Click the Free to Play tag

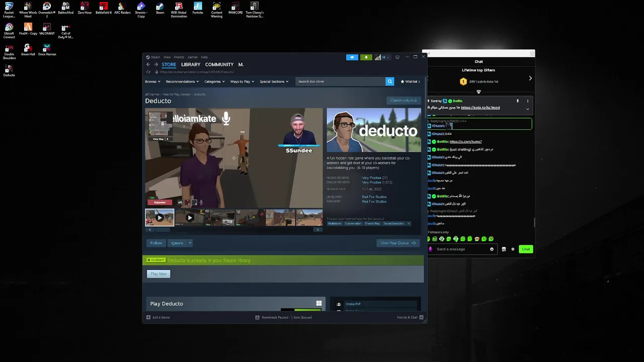[x=372, y=223]
